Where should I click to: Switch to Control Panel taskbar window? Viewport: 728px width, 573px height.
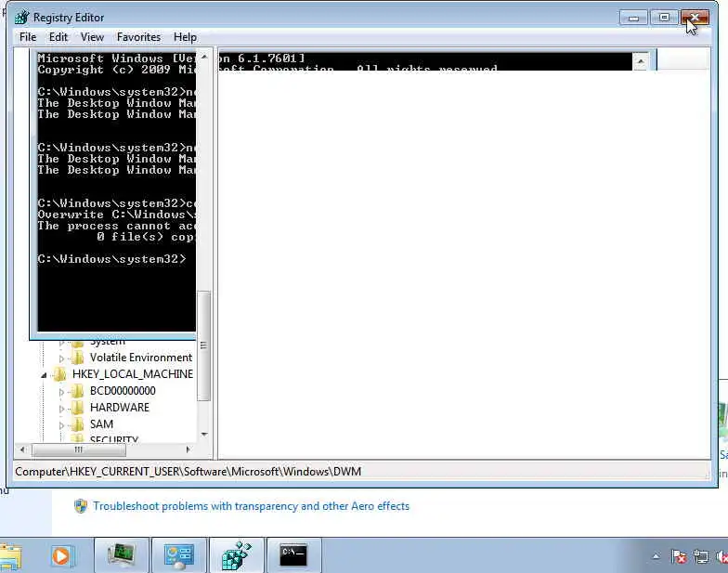point(179,555)
